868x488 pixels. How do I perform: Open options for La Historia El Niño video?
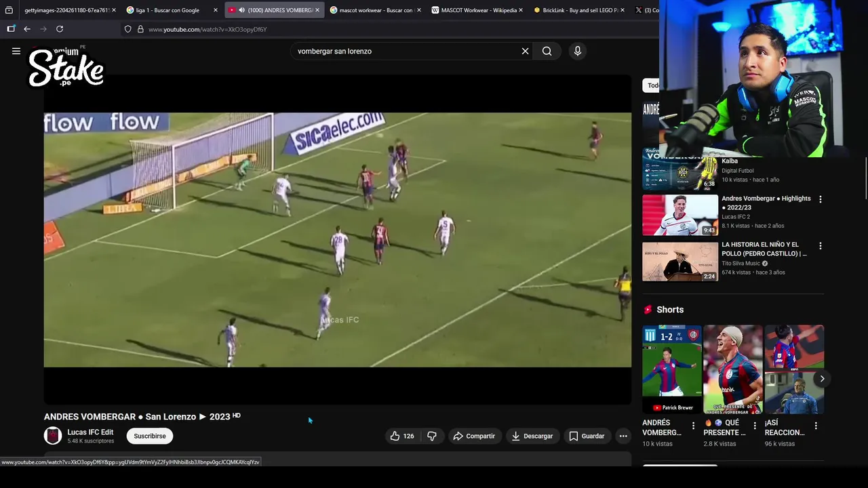coord(821,245)
